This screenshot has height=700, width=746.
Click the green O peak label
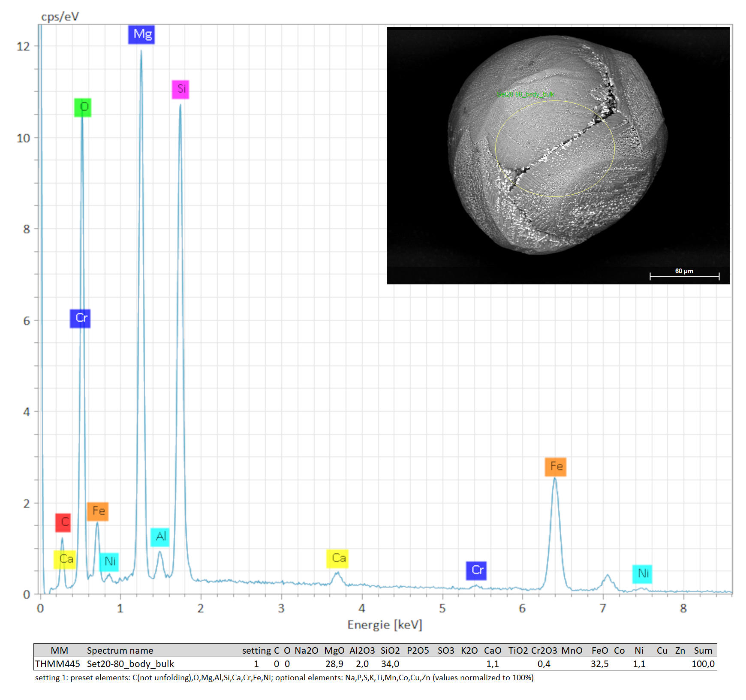point(83,107)
